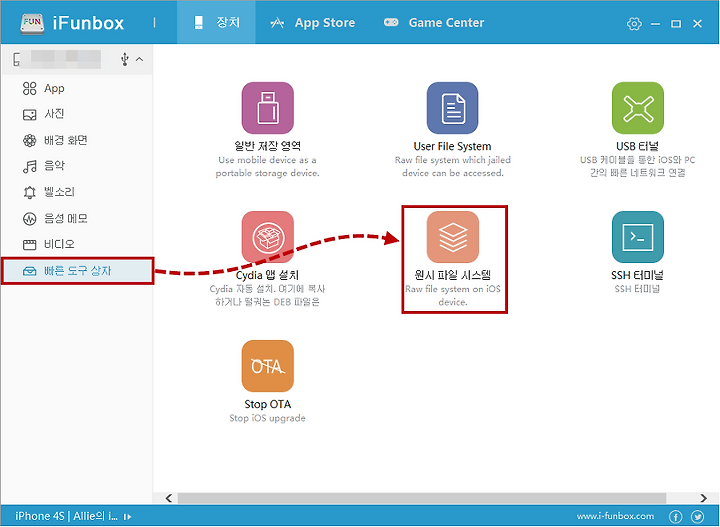Maximize the iFunbox window
The width and height of the screenshot is (720, 527).
(676, 23)
